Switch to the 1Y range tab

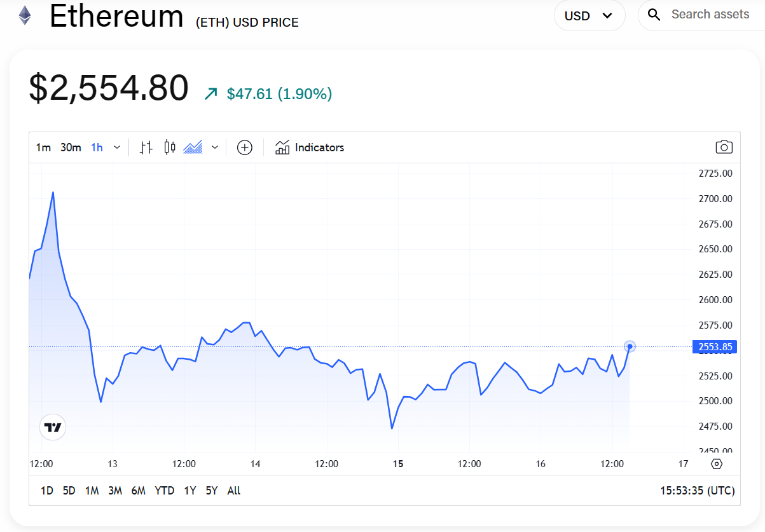(x=189, y=490)
